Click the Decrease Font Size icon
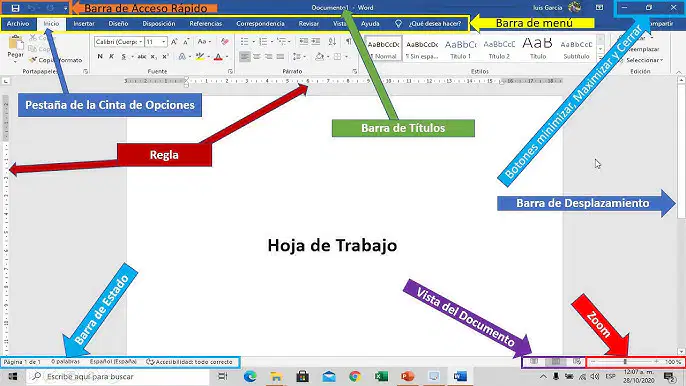 [186, 42]
